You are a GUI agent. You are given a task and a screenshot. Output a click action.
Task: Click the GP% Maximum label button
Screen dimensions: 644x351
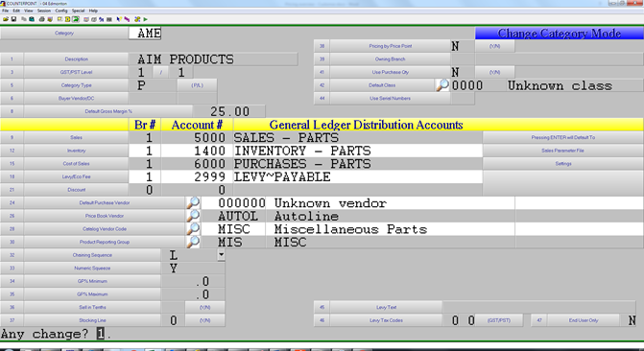click(x=92, y=294)
